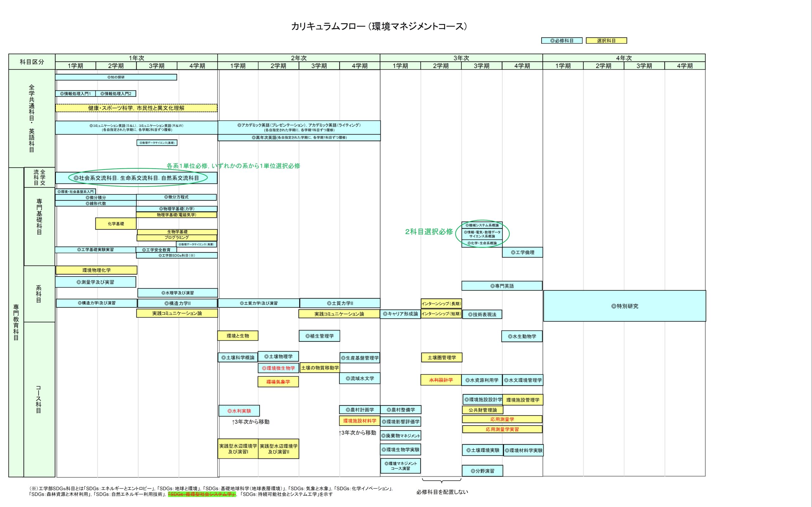Click the 化学基礎 elective box
The width and height of the screenshot is (812, 507).
[116, 224]
